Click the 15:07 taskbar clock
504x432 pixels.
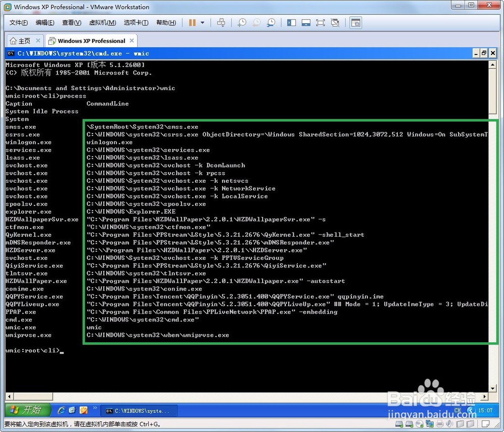pyautogui.click(x=485, y=410)
